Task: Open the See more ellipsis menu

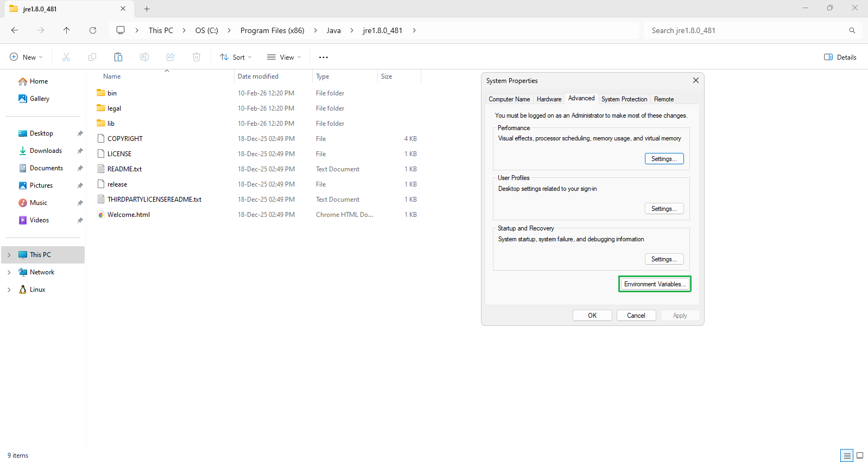Action: (324, 57)
